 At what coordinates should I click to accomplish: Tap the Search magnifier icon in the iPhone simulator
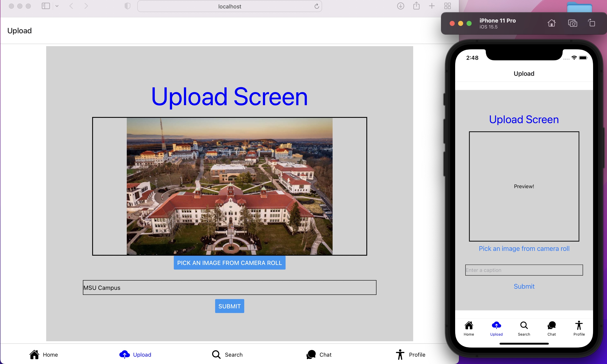pos(524,325)
